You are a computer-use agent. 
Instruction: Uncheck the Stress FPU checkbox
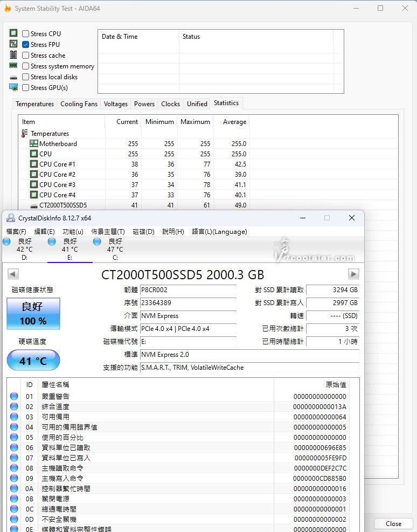26,45
